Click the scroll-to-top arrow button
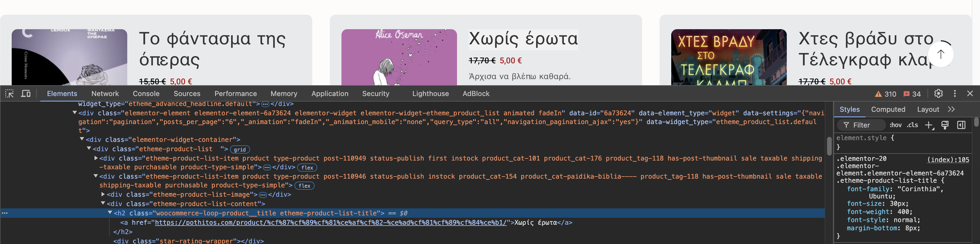The width and height of the screenshot is (980, 244). tap(940, 55)
